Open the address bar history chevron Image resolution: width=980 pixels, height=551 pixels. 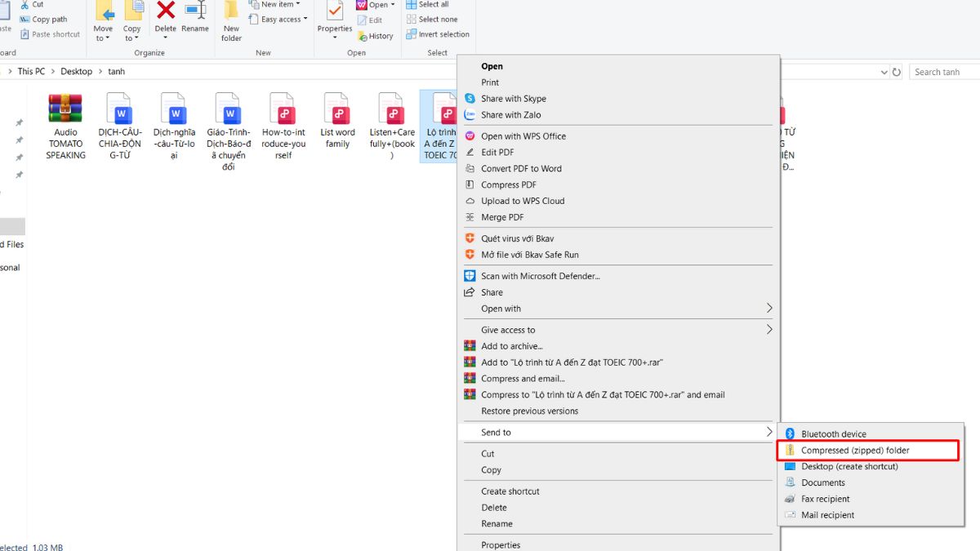click(x=883, y=71)
